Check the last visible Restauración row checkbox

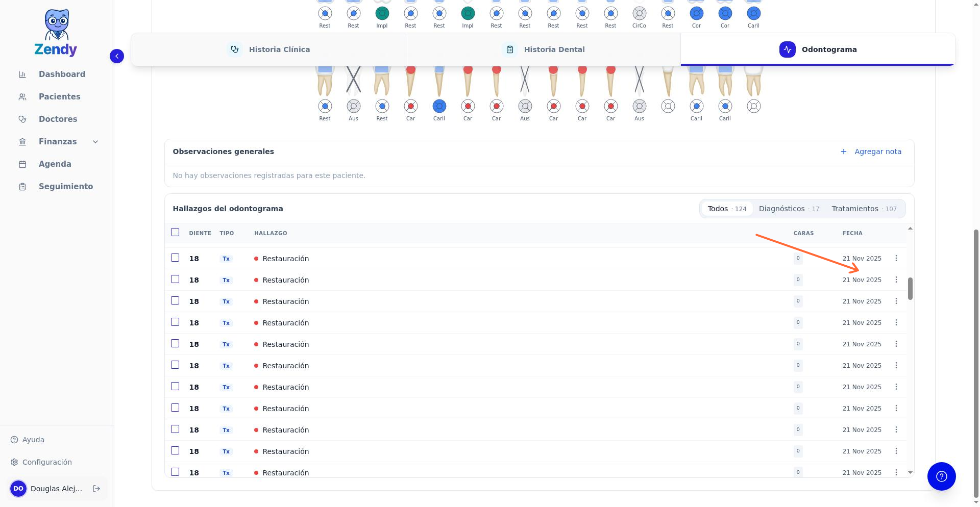(x=175, y=472)
